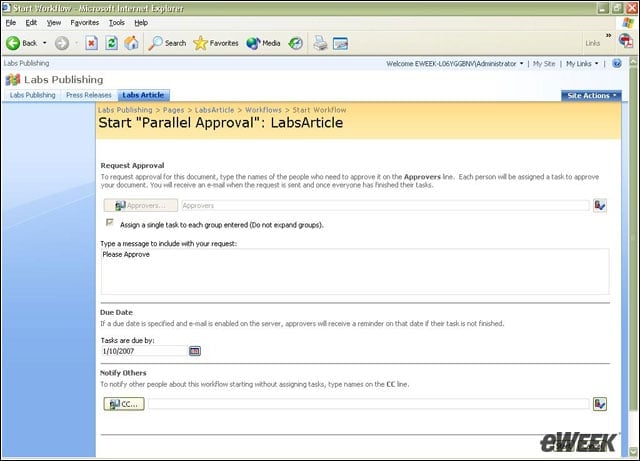This screenshot has height=461, width=640.
Task: Click the Print icon
Action: [x=320, y=43]
